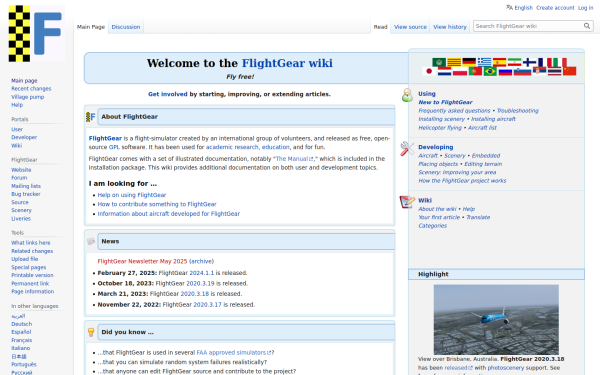Click the Create account link
This screenshot has width=600, height=375.
pos(555,8)
